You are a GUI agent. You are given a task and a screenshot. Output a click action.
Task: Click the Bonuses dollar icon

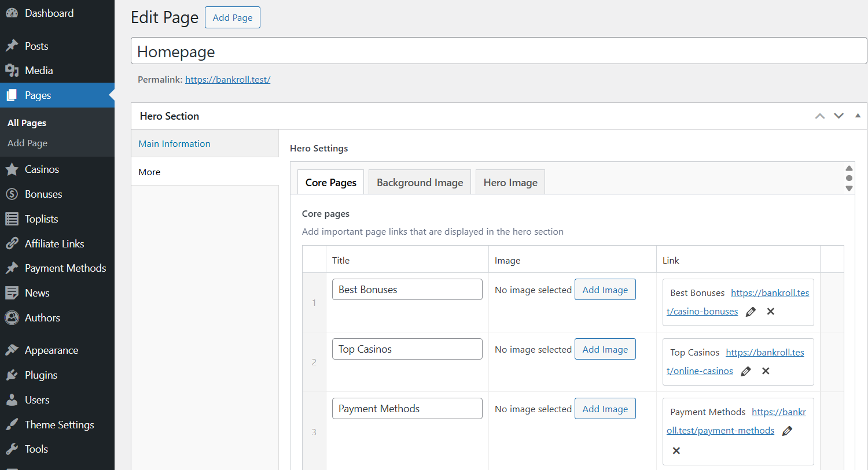(13, 194)
